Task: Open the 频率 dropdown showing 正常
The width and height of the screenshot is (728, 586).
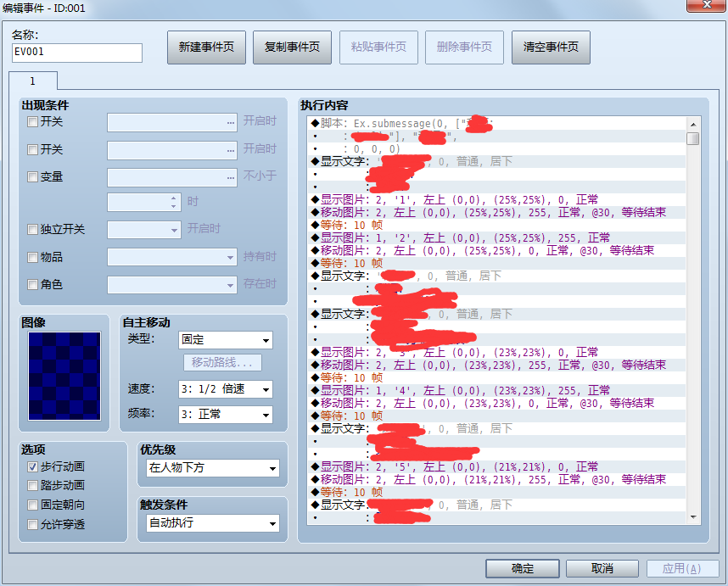Action: click(226, 415)
